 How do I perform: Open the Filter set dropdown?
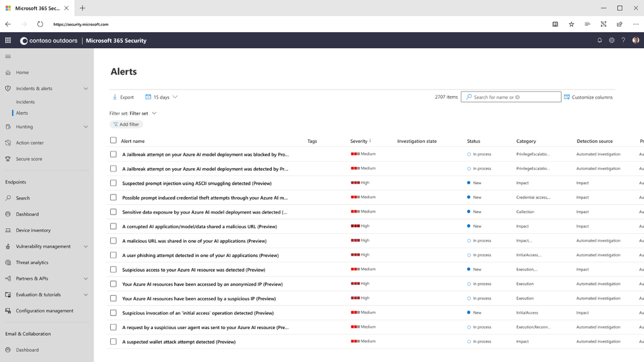(133, 113)
